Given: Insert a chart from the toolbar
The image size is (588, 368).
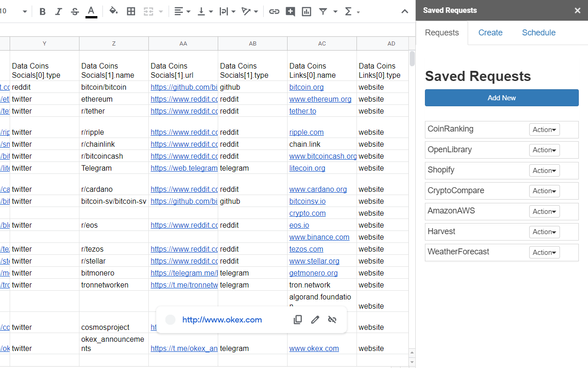Looking at the screenshot, I should [x=306, y=11].
